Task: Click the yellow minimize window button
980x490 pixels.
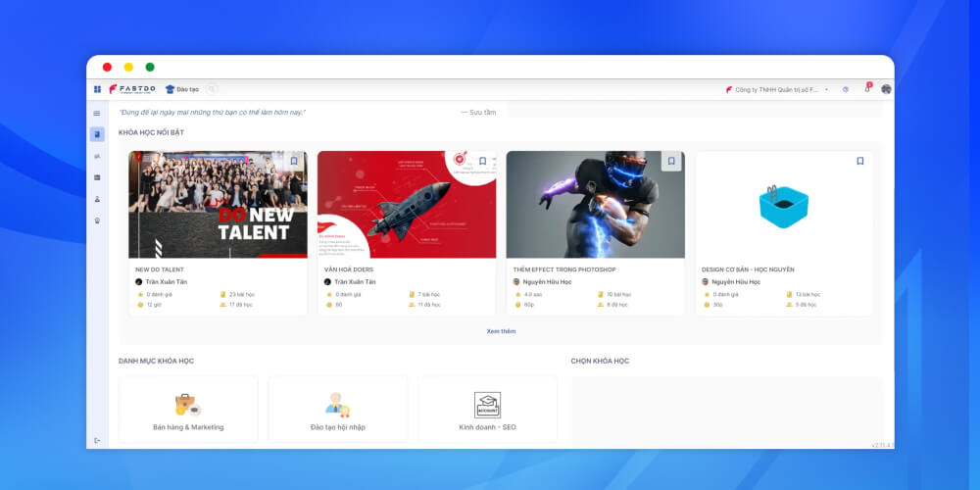Action: point(128,67)
